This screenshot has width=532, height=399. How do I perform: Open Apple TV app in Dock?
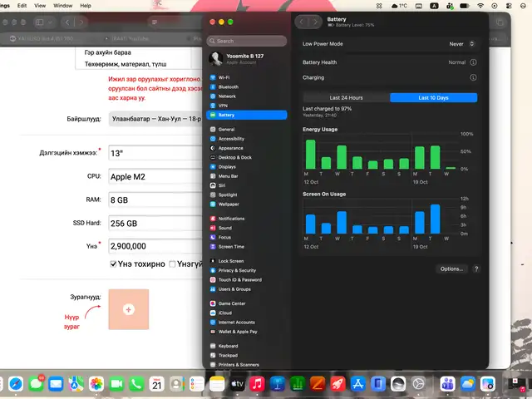[x=237, y=384]
